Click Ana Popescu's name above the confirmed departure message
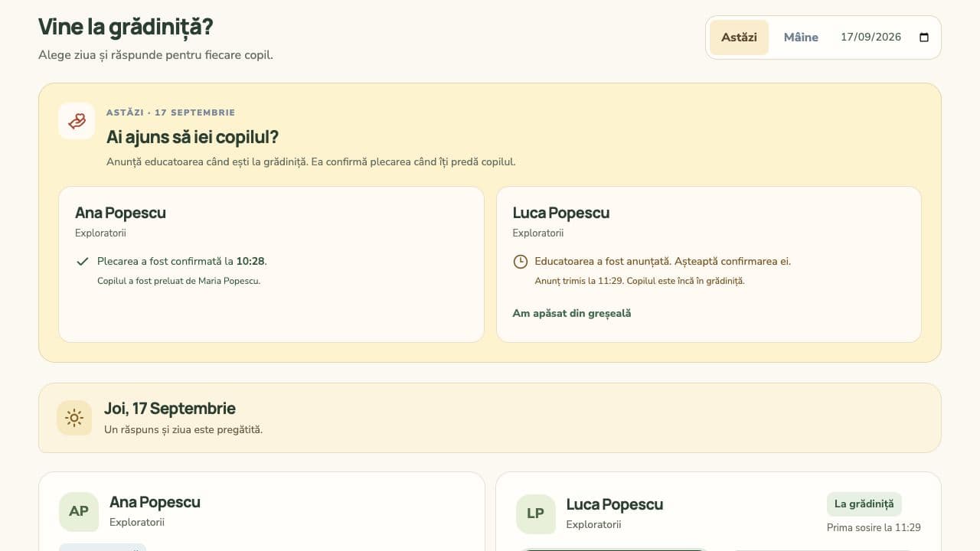 [x=120, y=213]
